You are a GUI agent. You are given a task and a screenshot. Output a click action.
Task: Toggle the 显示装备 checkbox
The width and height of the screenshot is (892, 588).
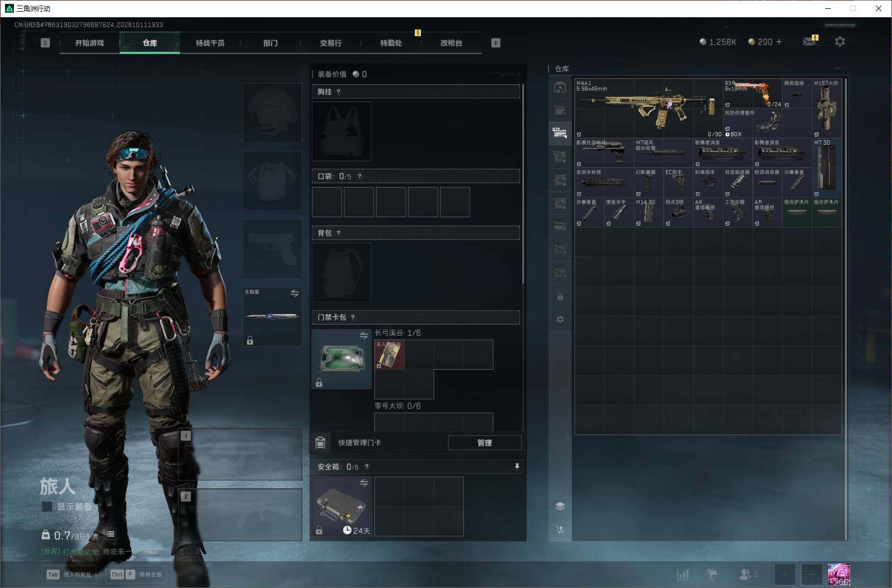point(47,507)
